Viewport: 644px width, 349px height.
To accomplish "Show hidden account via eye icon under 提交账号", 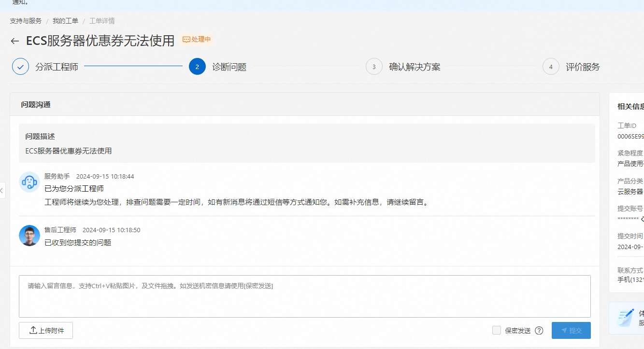I will click(x=642, y=219).
